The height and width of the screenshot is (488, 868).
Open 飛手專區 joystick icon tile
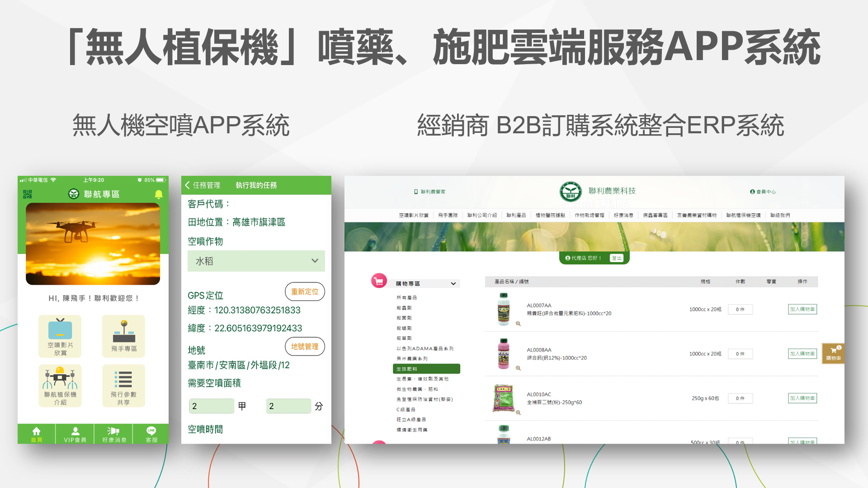click(124, 336)
